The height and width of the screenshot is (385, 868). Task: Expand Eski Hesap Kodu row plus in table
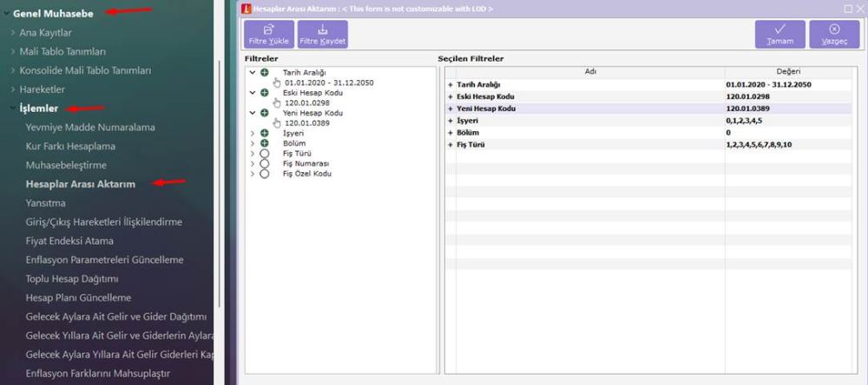click(450, 97)
